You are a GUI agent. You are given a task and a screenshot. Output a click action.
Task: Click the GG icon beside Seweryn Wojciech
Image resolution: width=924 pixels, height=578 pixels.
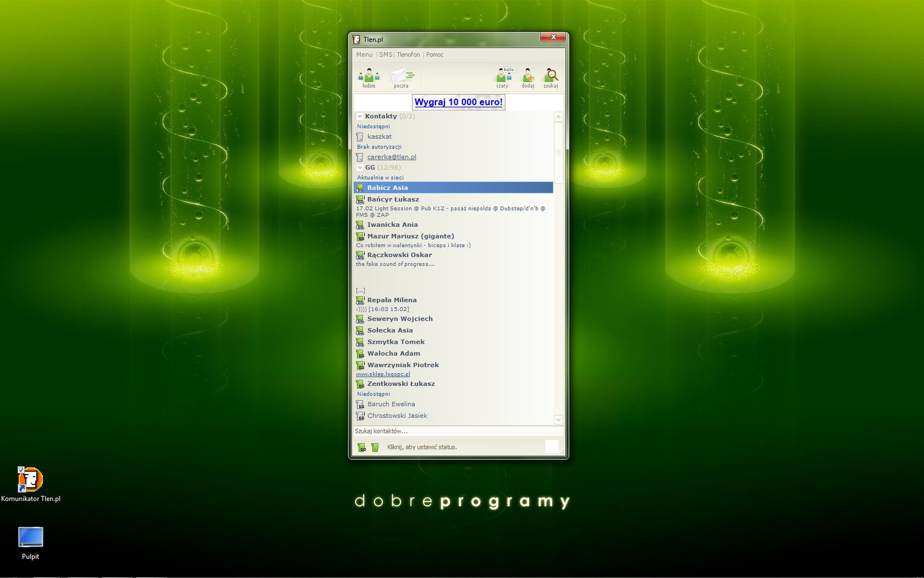pyautogui.click(x=360, y=319)
